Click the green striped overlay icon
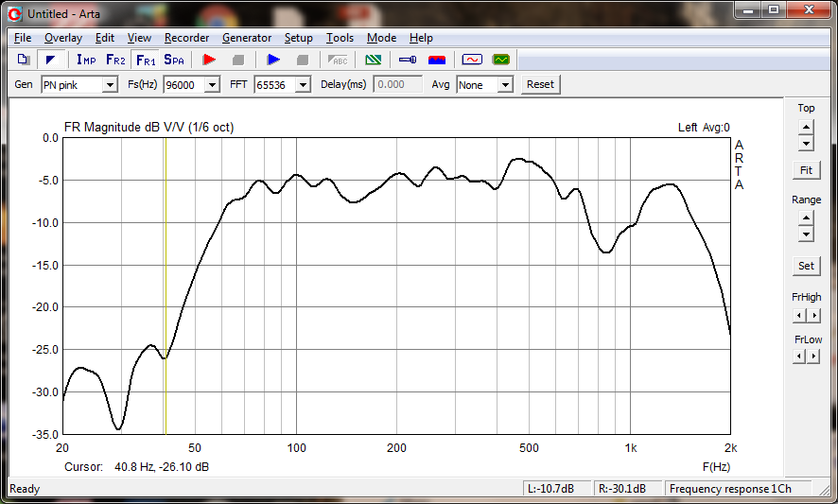838x504 pixels. pyautogui.click(x=373, y=60)
